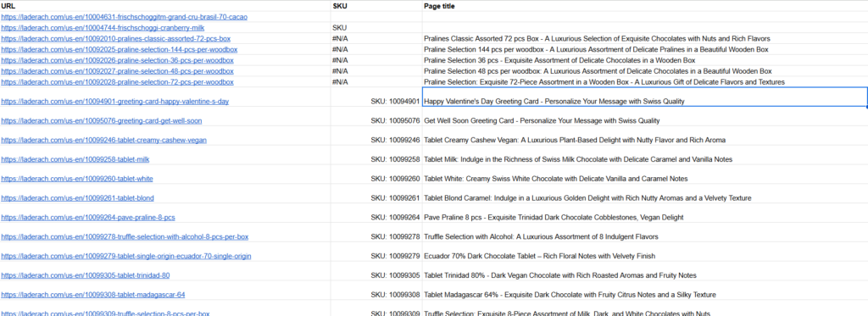The height and width of the screenshot is (316, 868).
Task: Select the Pave Praline 8 pcs title cell
Action: pos(645,213)
